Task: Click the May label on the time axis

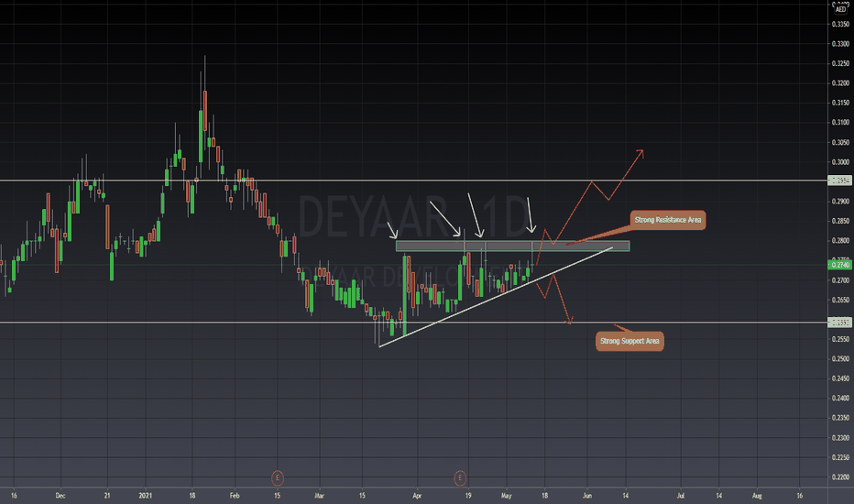Action: pyautogui.click(x=507, y=496)
